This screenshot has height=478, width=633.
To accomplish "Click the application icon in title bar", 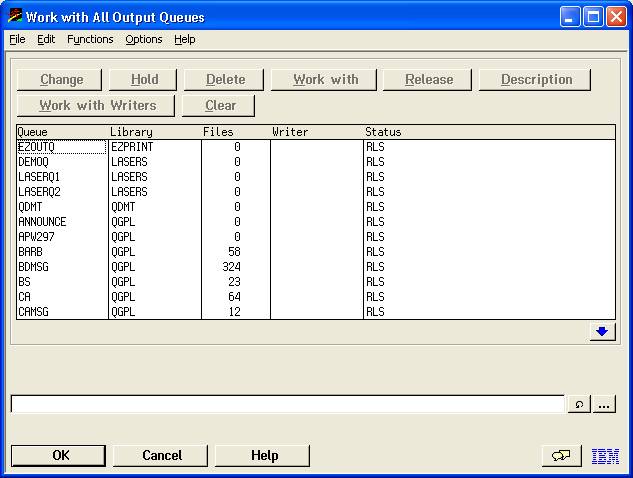I will pyautogui.click(x=15, y=16).
